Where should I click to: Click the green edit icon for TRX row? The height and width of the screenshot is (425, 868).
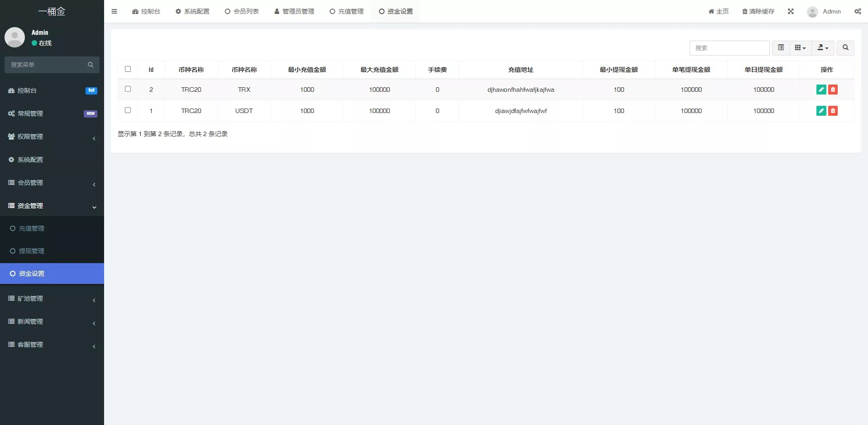[821, 90]
